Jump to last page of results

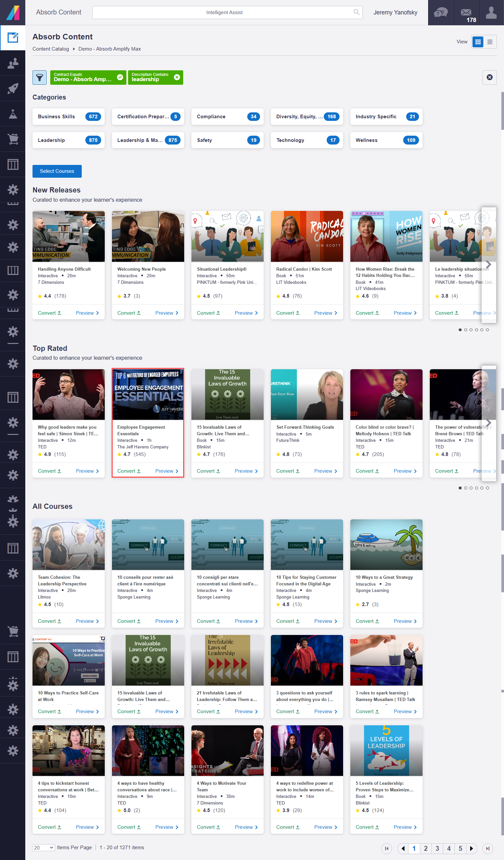(488, 849)
